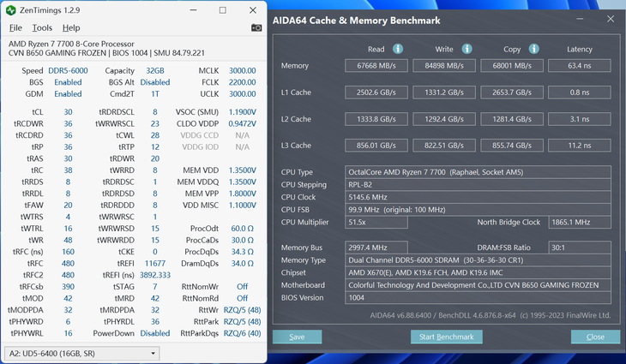The width and height of the screenshot is (626, 364).
Task: Click the ZenTimings camera screenshot icon
Action: point(256,27)
